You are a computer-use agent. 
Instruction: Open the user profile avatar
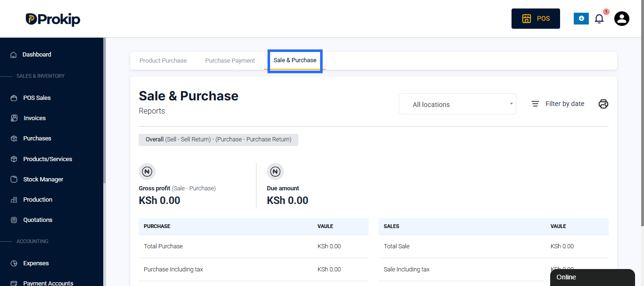622,18
